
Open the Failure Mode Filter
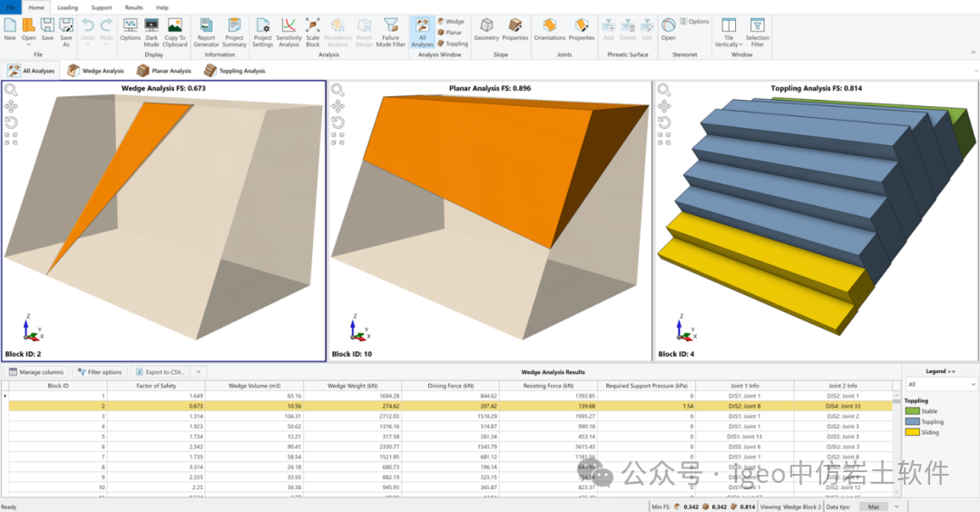pos(390,33)
